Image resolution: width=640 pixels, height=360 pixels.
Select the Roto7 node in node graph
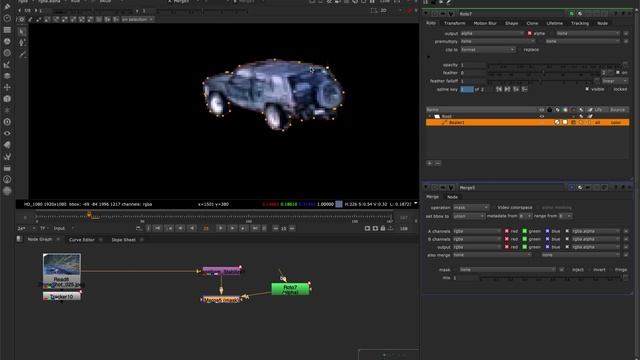click(x=290, y=289)
